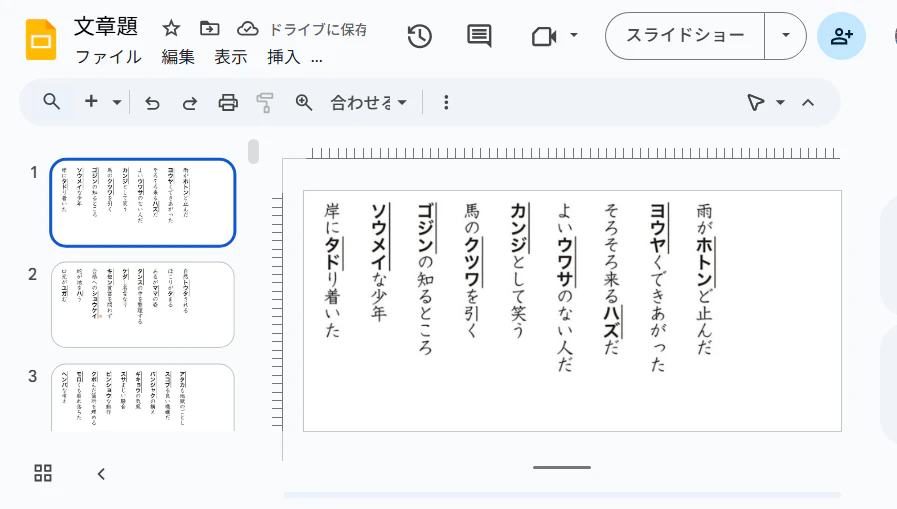Click the text そろそろ来るハズだ
Screen dimensions: 897x509
pos(612,279)
